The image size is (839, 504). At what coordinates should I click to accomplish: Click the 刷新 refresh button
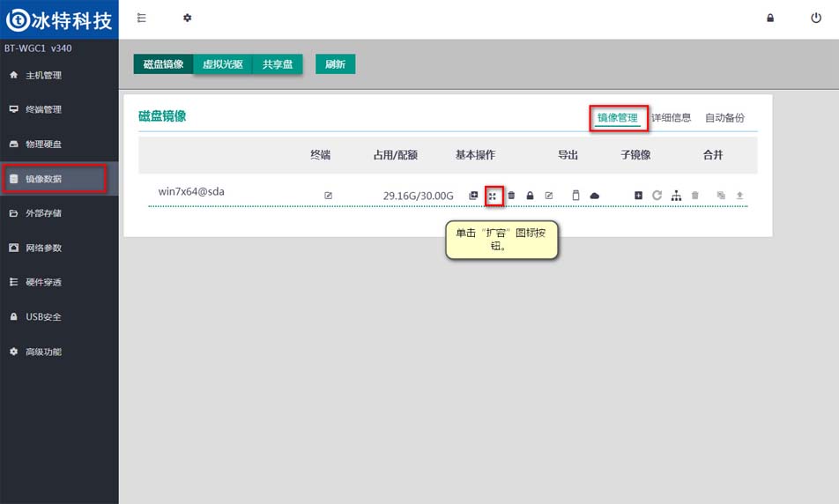pos(335,64)
